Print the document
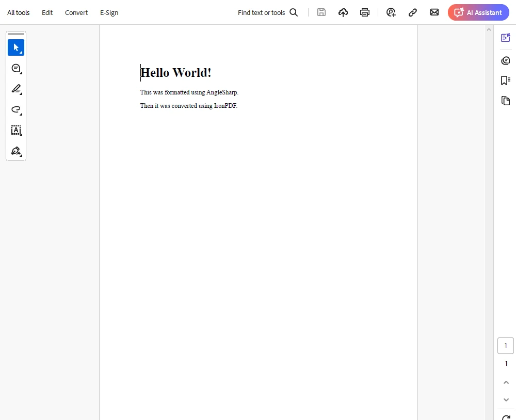The height and width of the screenshot is (420, 516). pos(365,12)
